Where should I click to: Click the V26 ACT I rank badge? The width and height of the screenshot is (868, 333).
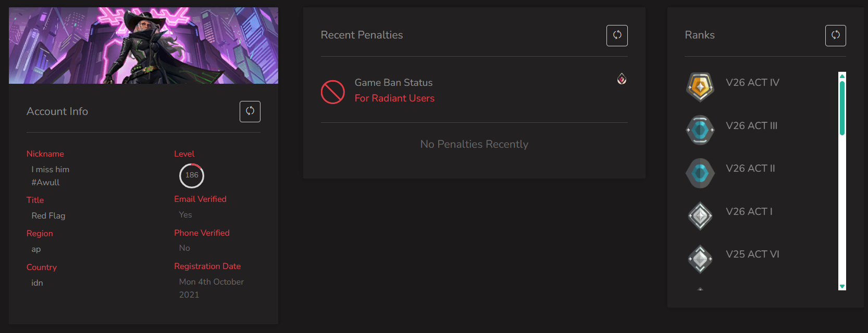point(700,216)
